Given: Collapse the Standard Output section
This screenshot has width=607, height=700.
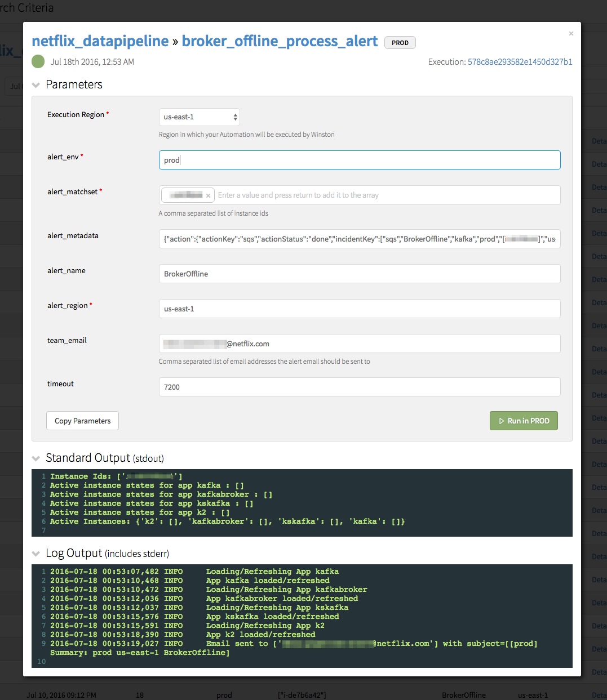Looking at the screenshot, I should 36,458.
